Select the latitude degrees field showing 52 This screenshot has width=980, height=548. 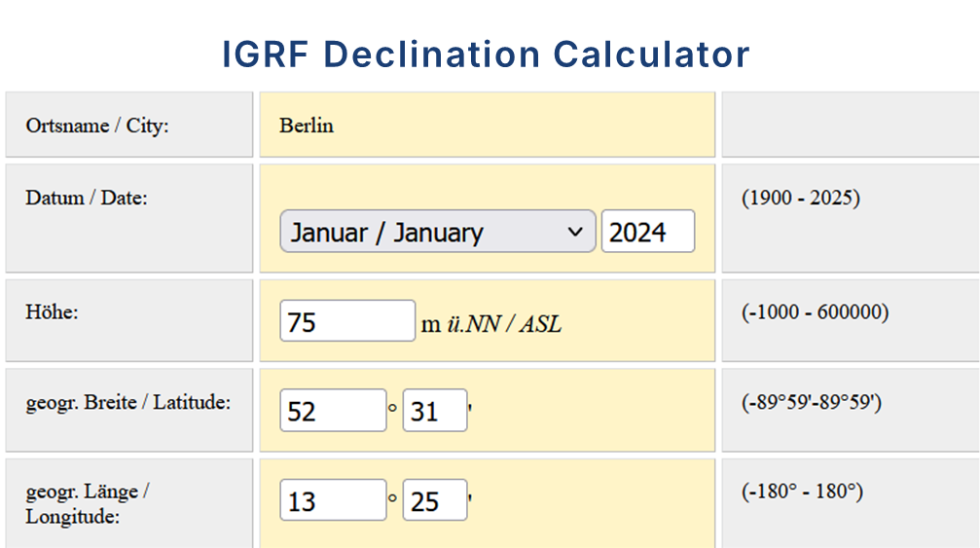[x=332, y=411]
